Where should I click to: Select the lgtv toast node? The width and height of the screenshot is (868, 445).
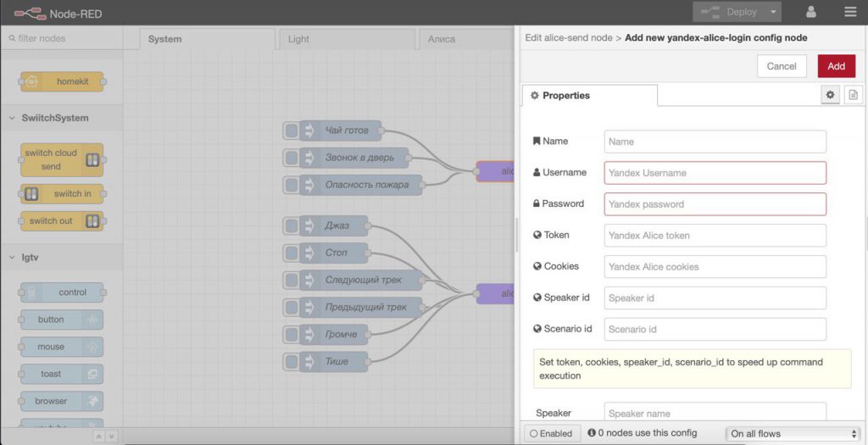pyautogui.click(x=61, y=374)
